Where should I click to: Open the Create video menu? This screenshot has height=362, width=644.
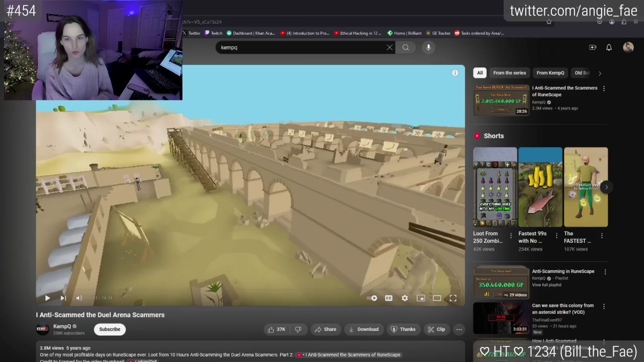593,48
